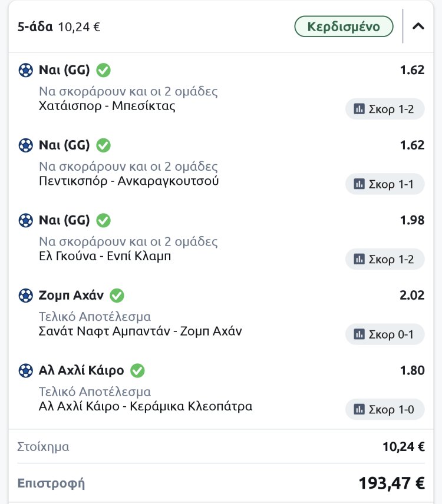Click the green checkmark on Χατάισπορ GG selection

coord(104,71)
